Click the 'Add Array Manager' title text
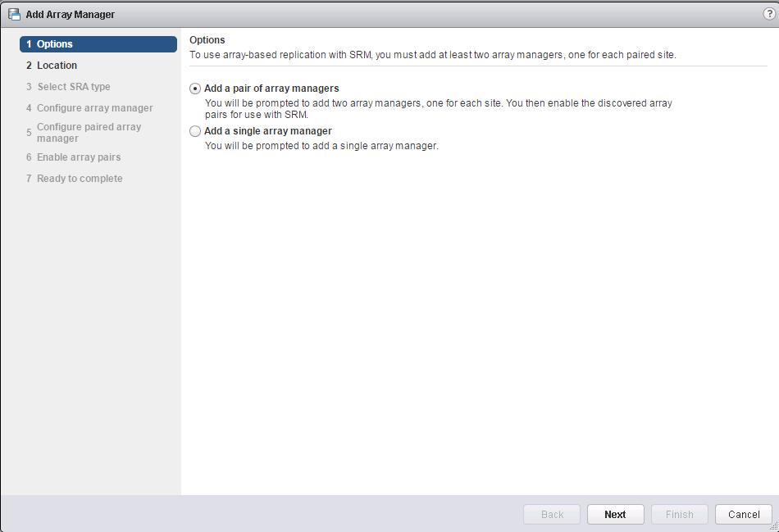 (70, 15)
